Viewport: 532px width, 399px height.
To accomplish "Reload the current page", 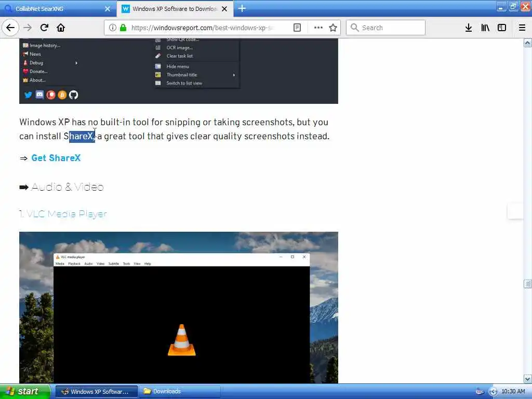I will (45, 28).
